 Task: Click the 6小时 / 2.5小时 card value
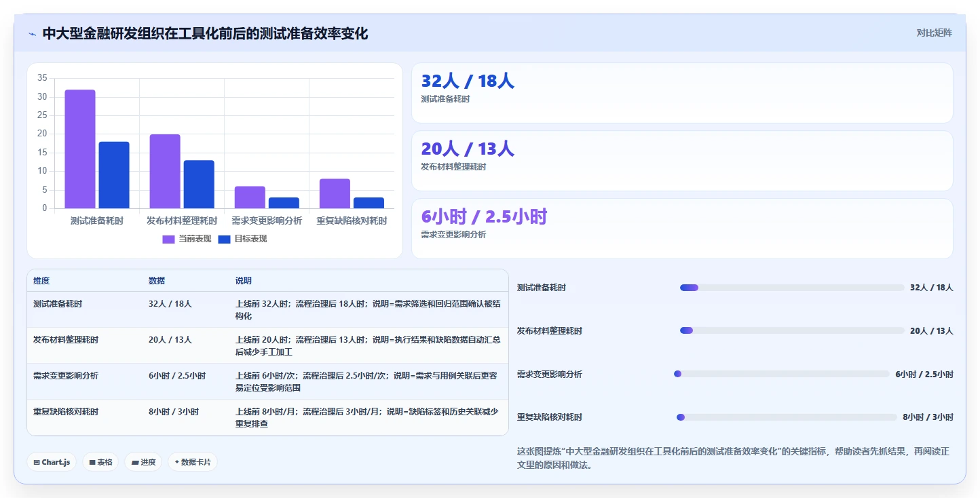point(484,217)
